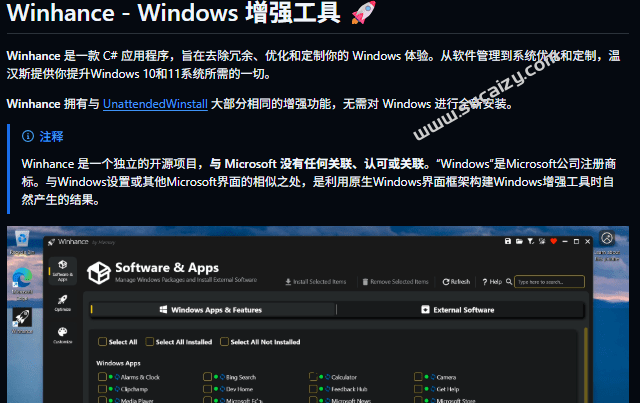The height and width of the screenshot is (403, 640).
Task: Click the open folder import icon
Action: click(x=519, y=241)
